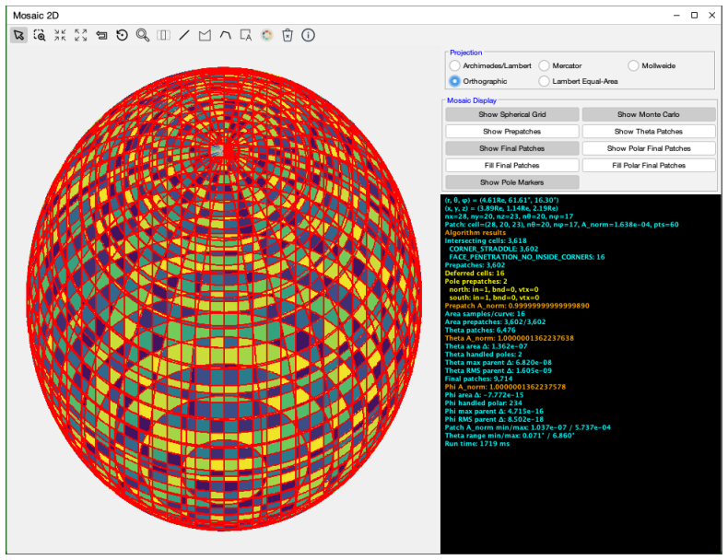Select the arrow pointer tool
728x560 pixels.
(x=19, y=35)
